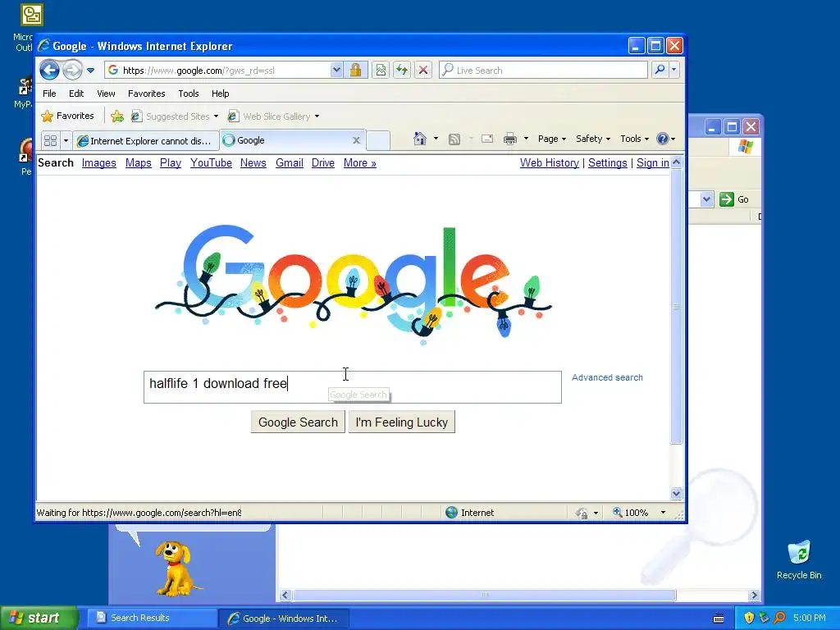Switch to Search Results taskbar button
Image resolution: width=840 pixels, height=630 pixels.
[x=152, y=618]
